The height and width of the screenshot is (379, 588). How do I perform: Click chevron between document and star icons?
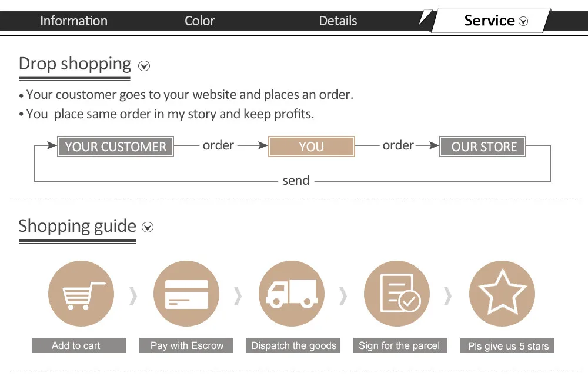[x=447, y=297]
